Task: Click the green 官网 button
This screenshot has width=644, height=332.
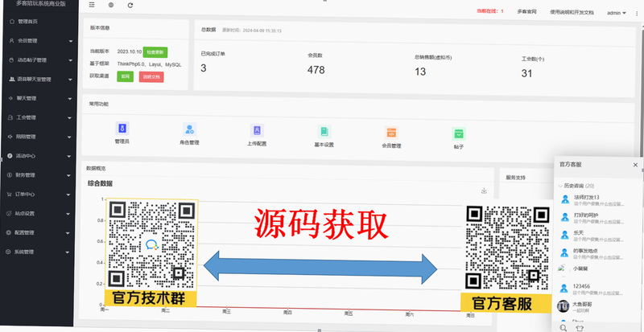Action: [x=125, y=76]
